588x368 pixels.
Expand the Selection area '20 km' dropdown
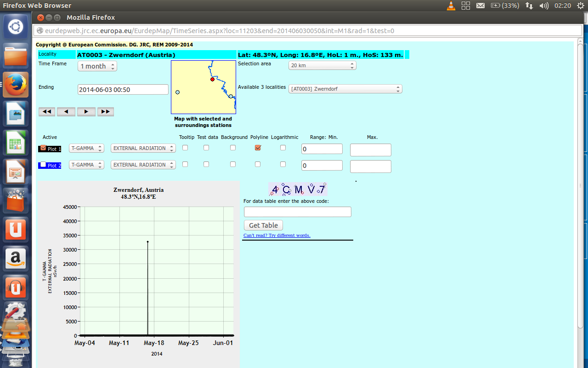tap(322, 65)
